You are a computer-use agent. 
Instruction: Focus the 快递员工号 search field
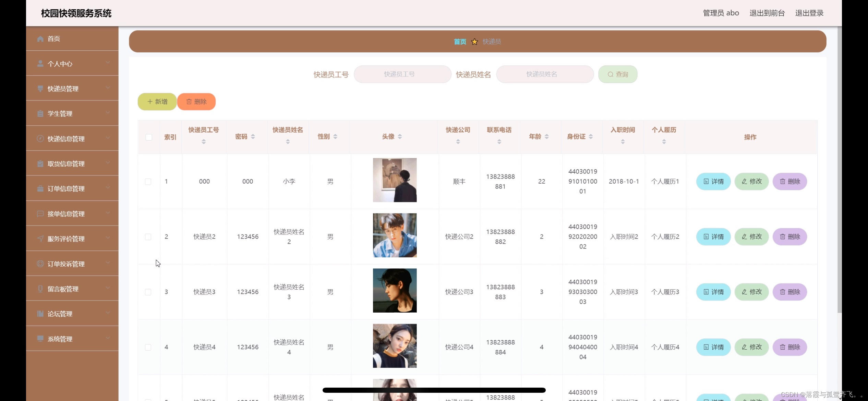pos(402,74)
